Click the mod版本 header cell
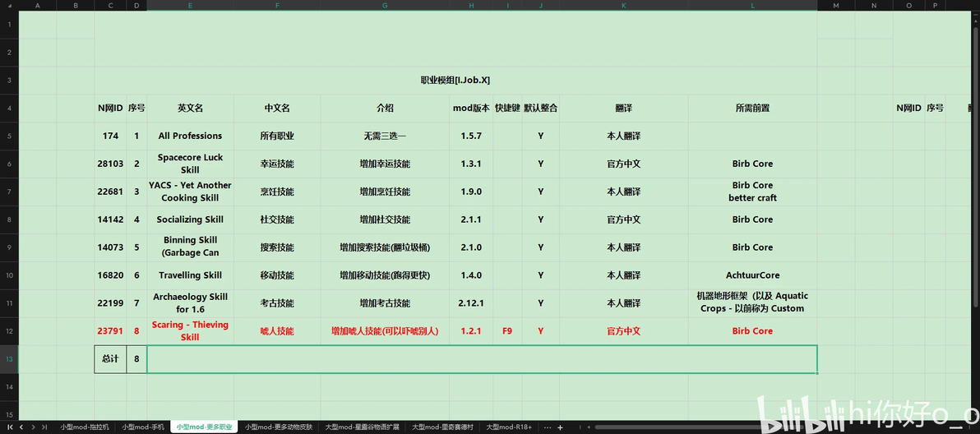This screenshot has height=434, width=980. tap(471, 108)
